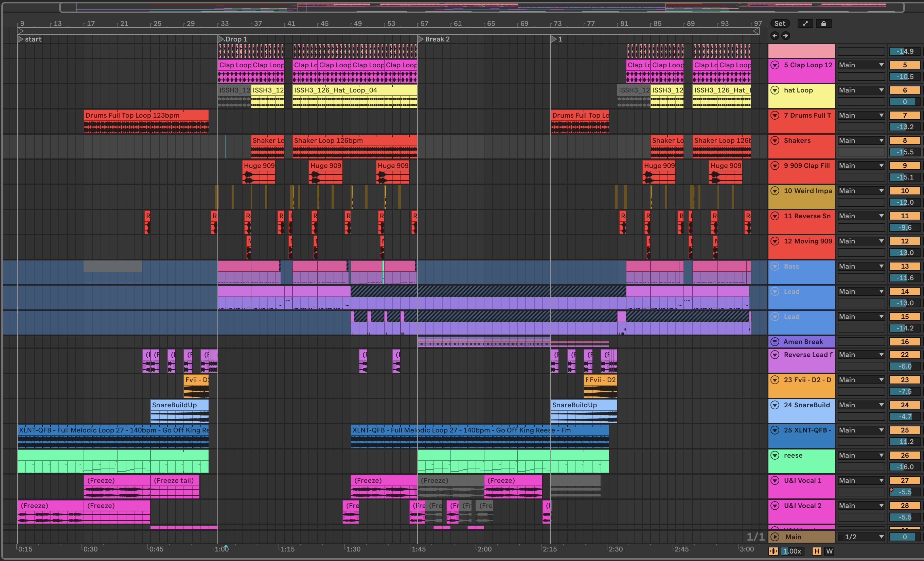The height and width of the screenshot is (561, 924).
Task: Click the waveform optimize height icon
Action: tap(773, 551)
